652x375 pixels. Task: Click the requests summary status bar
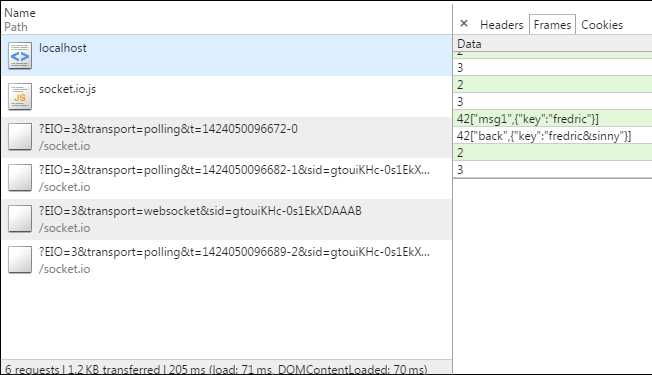pyautogui.click(x=227, y=368)
